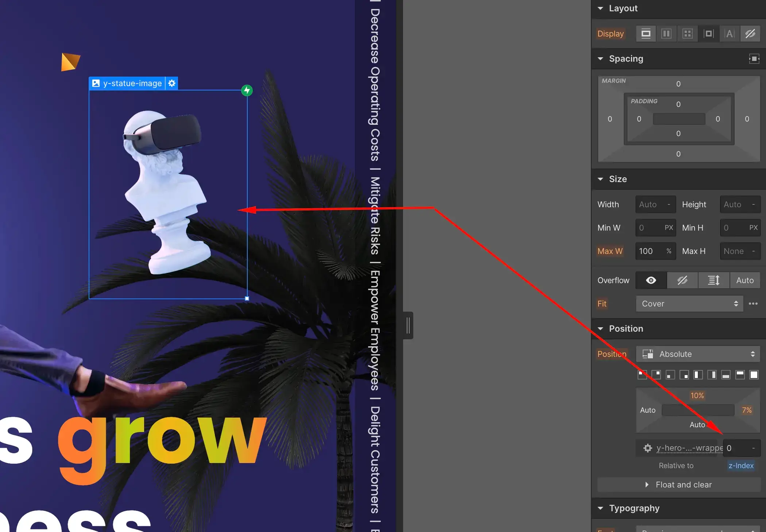
Task: Select the y-statue-image element label
Action: [127, 83]
